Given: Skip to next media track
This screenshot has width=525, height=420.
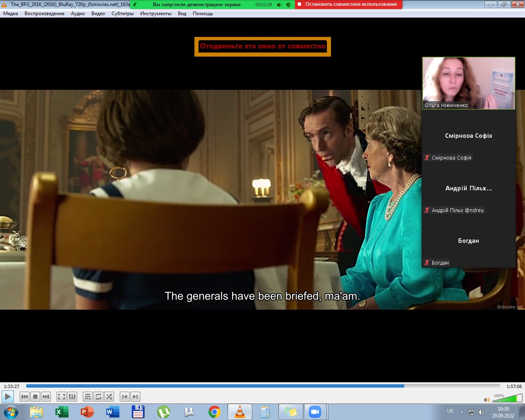Looking at the screenshot, I should 46,397.
